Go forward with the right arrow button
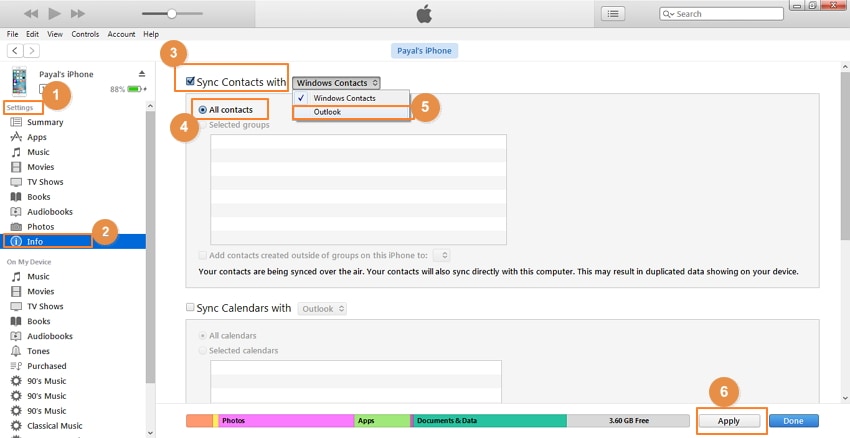The width and height of the screenshot is (850, 438). (x=31, y=50)
